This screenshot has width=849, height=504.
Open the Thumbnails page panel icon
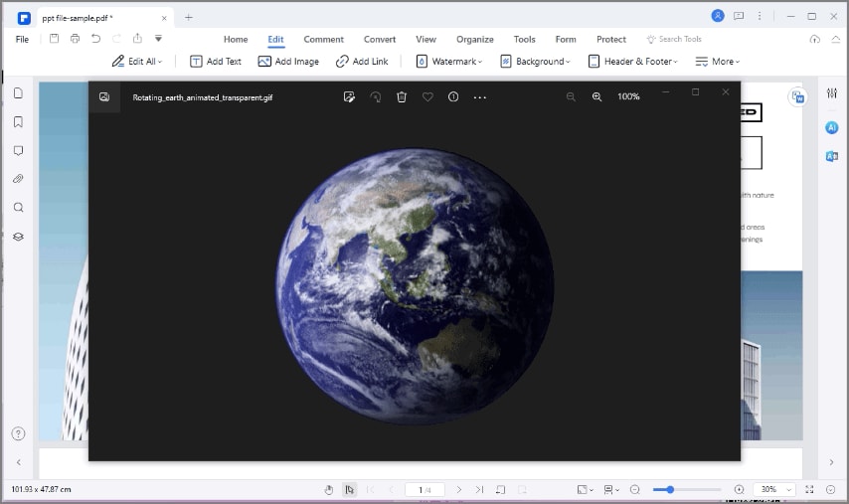19,93
